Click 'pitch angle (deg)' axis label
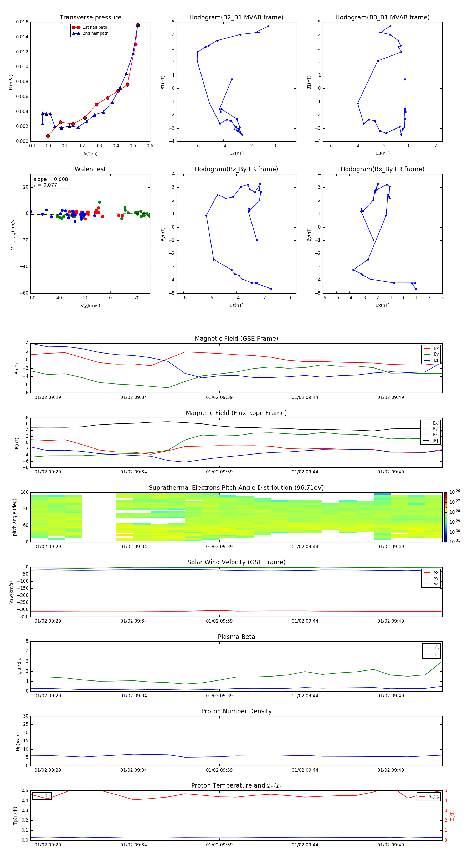473x868 pixels. point(14,517)
